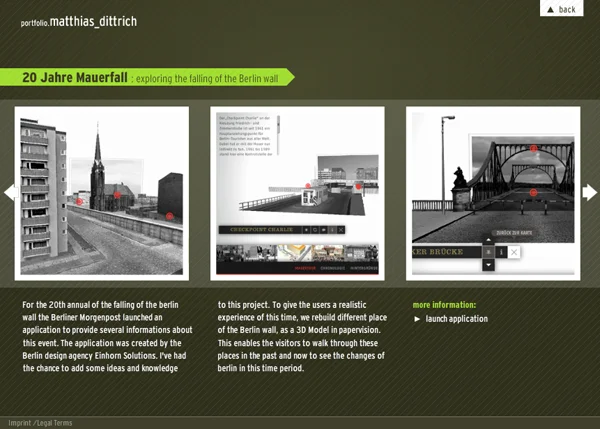Click the X icon beside the Brücke label
The width and height of the screenshot is (600, 429).
pyautogui.click(x=514, y=252)
